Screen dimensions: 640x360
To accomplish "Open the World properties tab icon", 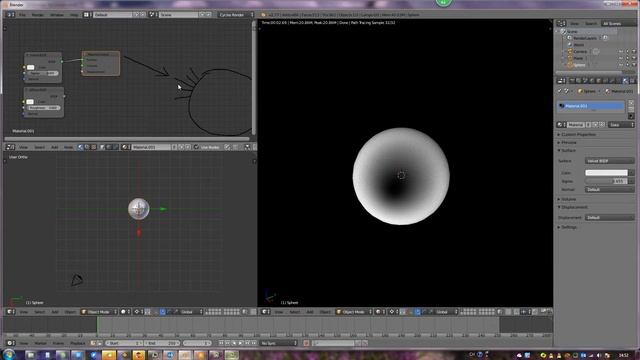I will 592,81.
